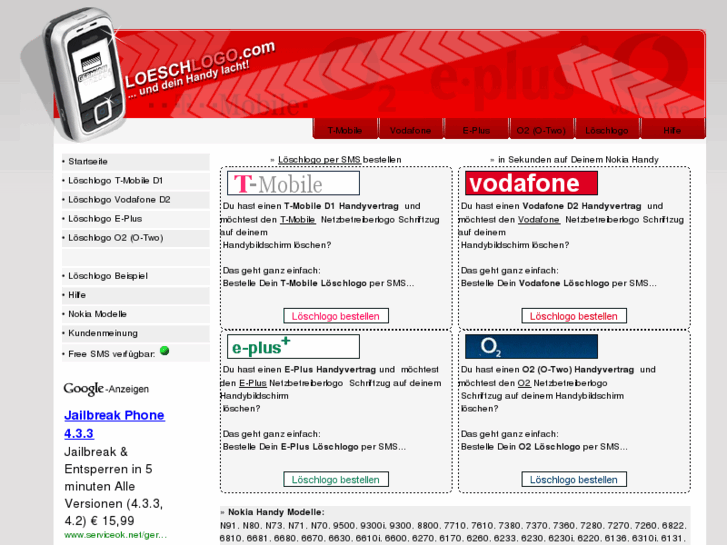The image size is (727, 545).
Task: Click the 'Nokia Handy Modelle:' heading
Action: [x=276, y=512]
